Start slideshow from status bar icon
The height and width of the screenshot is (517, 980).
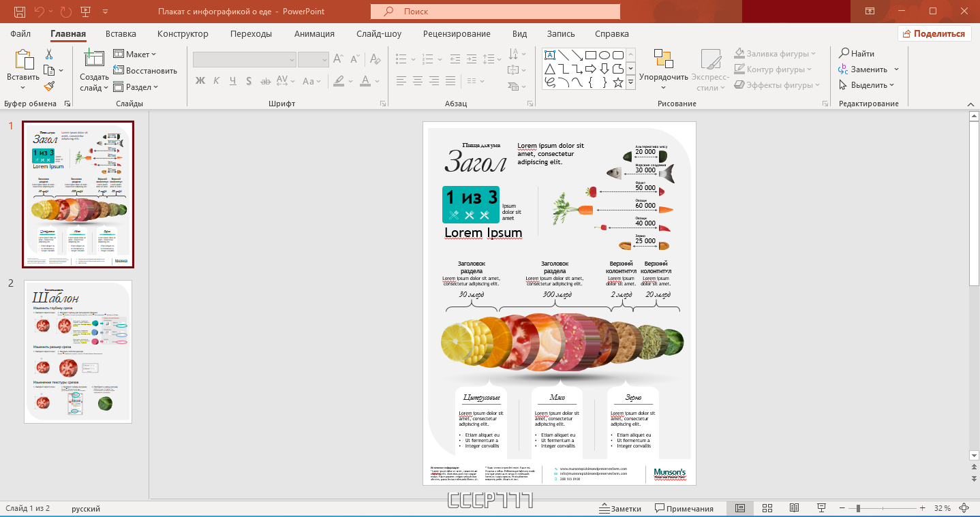click(x=821, y=508)
